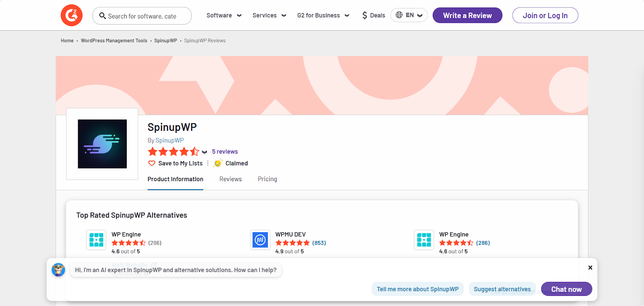
Task: Expand the Services menu
Action: tap(269, 15)
